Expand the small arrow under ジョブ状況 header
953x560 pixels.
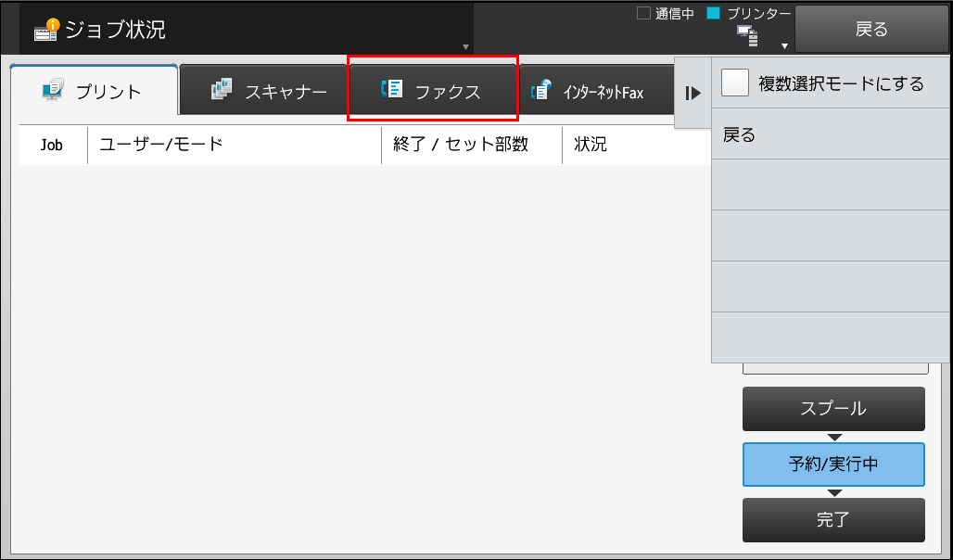coord(465,46)
